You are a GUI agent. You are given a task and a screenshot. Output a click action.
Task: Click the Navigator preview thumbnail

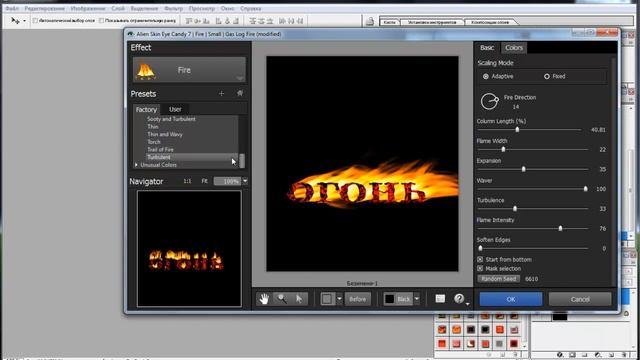pyautogui.click(x=189, y=249)
